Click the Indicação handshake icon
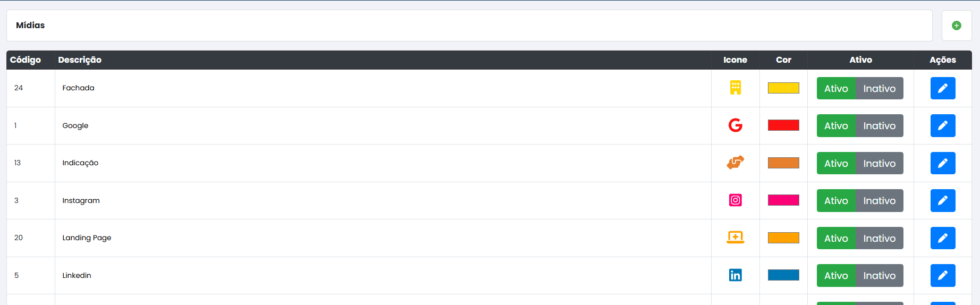 click(735, 163)
